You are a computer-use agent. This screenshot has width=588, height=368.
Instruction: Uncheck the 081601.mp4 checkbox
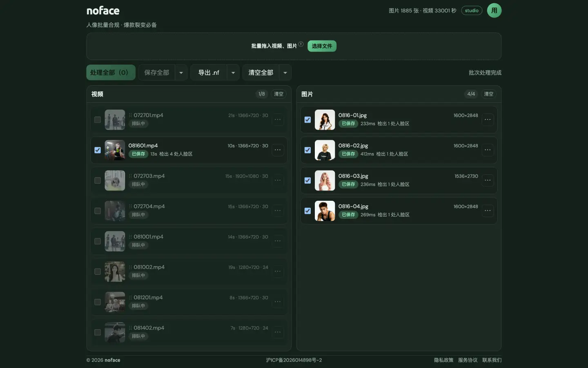pyautogui.click(x=98, y=150)
